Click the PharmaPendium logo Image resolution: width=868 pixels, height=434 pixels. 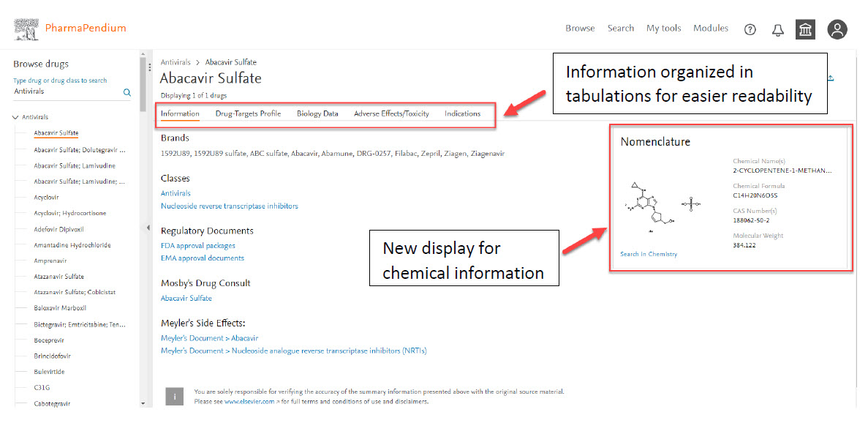[x=70, y=29]
